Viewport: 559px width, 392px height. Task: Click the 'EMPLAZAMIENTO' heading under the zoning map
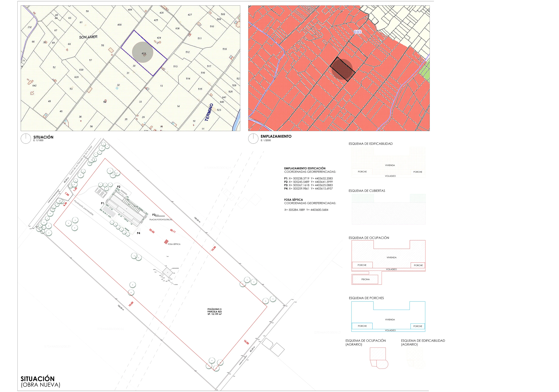coord(276,136)
